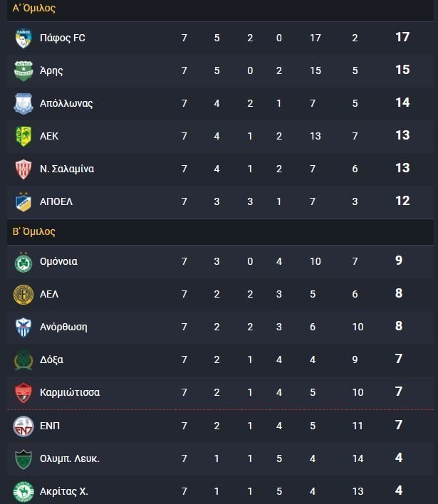Image resolution: width=438 pixels, height=504 pixels.
Task: Open the Ομόνοια clover crest
Action: pos(24,262)
